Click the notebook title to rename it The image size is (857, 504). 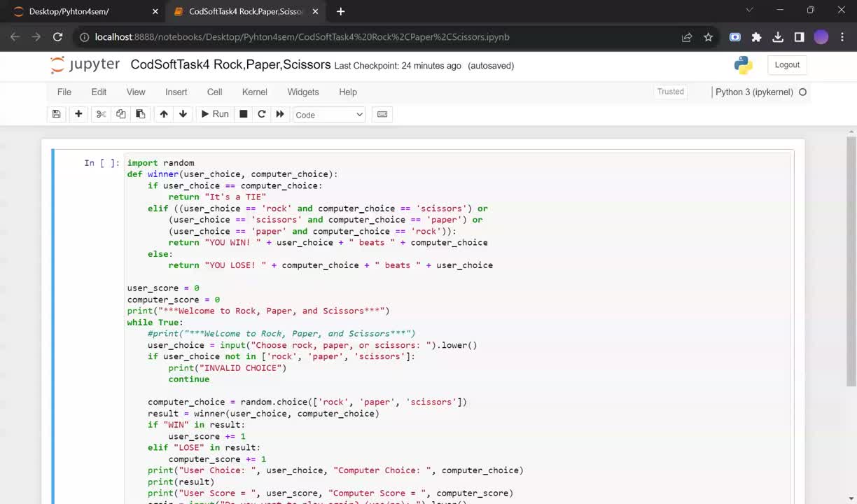230,65
